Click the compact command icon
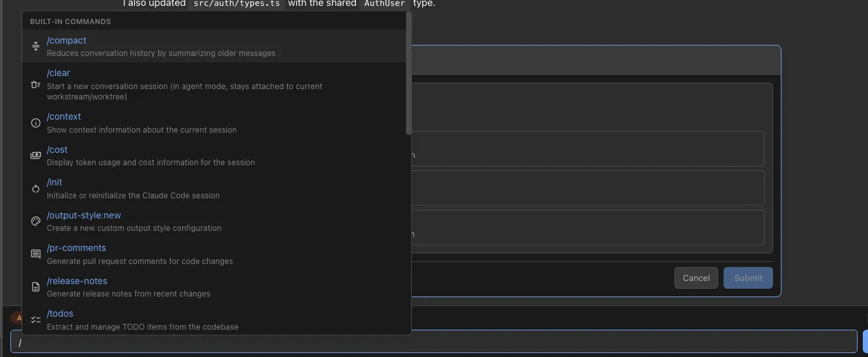Image resolution: width=868 pixels, height=357 pixels. pyautogui.click(x=36, y=46)
